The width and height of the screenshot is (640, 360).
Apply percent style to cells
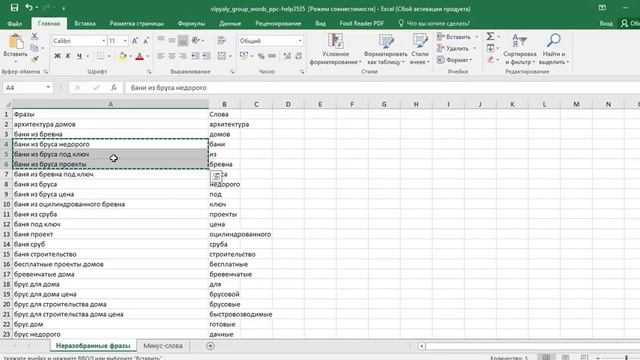pyautogui.click(x=261, y=56)
